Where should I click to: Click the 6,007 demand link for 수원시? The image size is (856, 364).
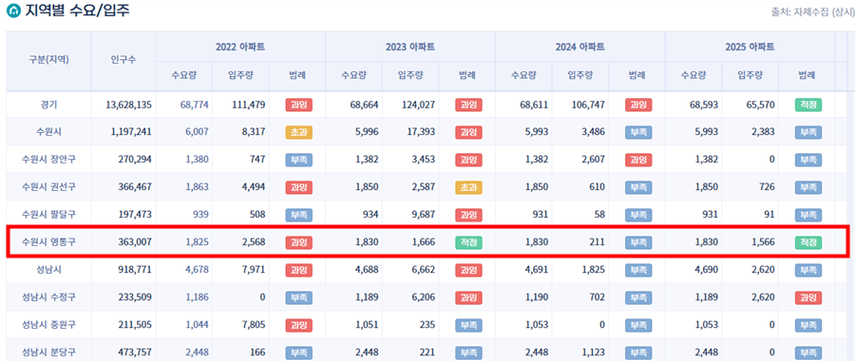click(x=197, y=132)
